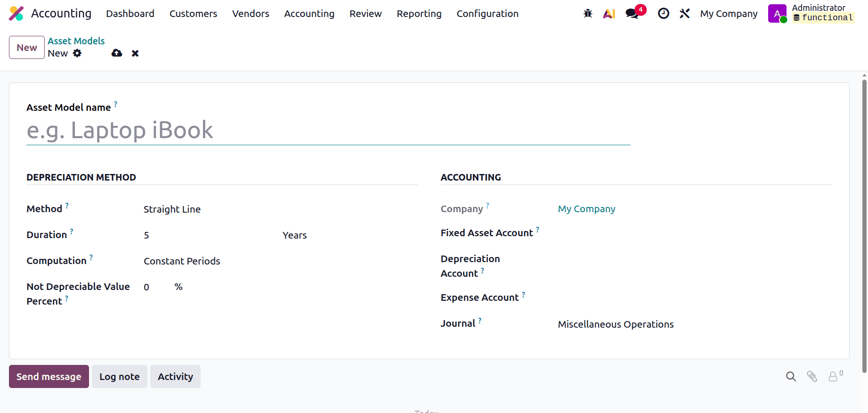Show help tooltip for Company
Screen dimensions: 868x413
tap(487, 206)
